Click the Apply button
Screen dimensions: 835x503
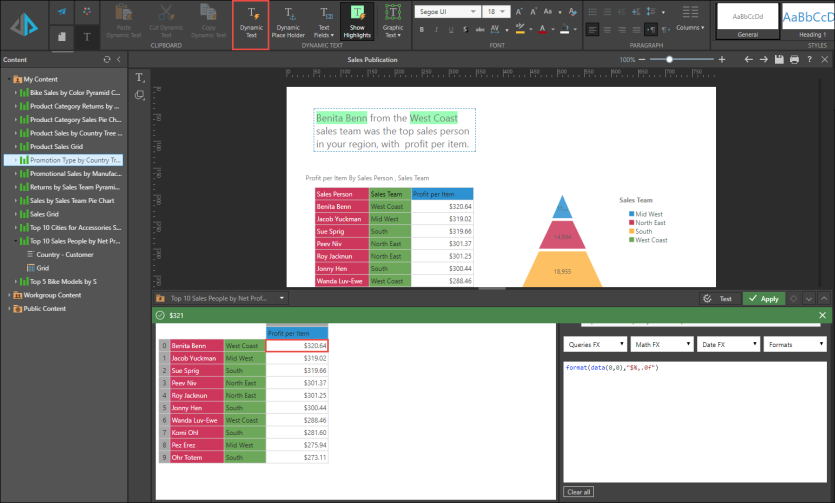(x=764, y=298)
